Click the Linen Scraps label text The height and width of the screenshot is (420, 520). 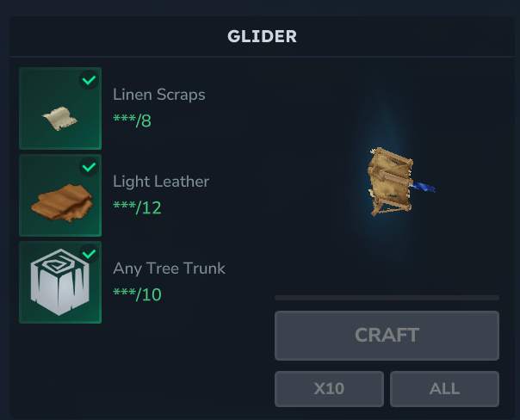[159, 95]
